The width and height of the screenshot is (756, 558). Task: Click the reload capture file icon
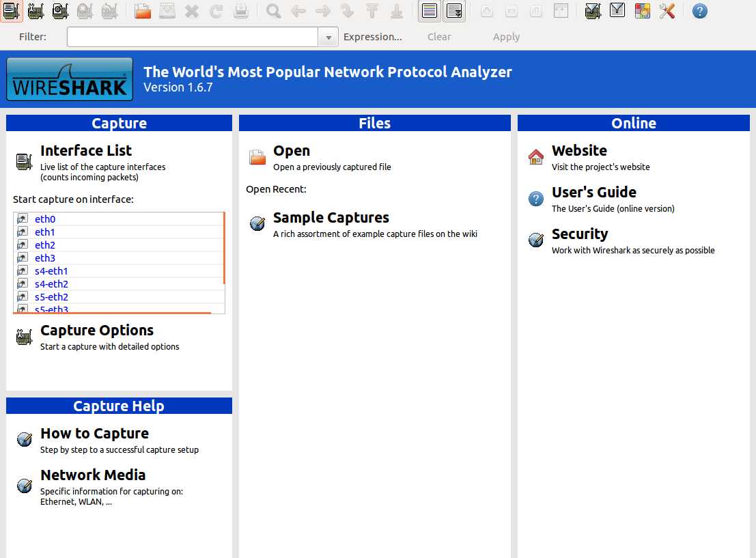pos(216,11)
